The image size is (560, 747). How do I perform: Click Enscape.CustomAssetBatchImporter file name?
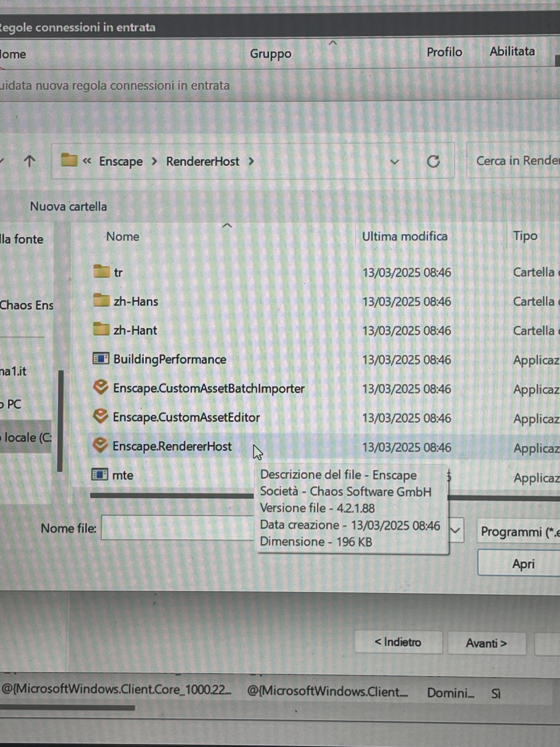tap(209, 388)
